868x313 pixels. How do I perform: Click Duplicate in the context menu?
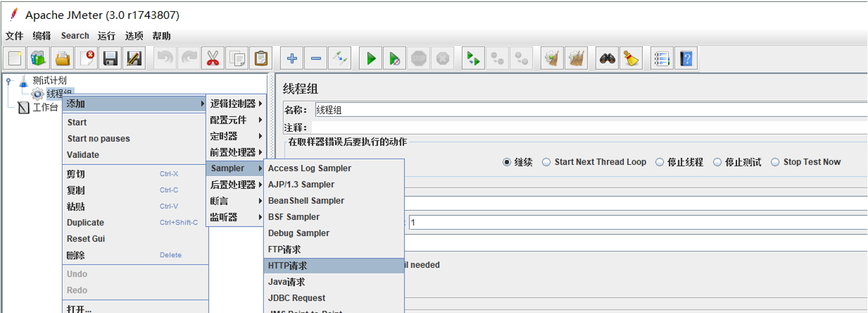click(135, 223)
